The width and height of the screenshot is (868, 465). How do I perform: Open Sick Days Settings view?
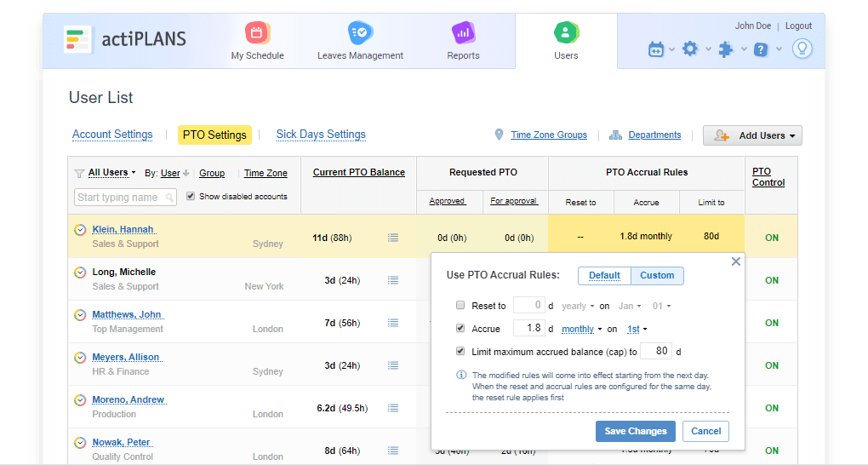(x=321, y=134)
